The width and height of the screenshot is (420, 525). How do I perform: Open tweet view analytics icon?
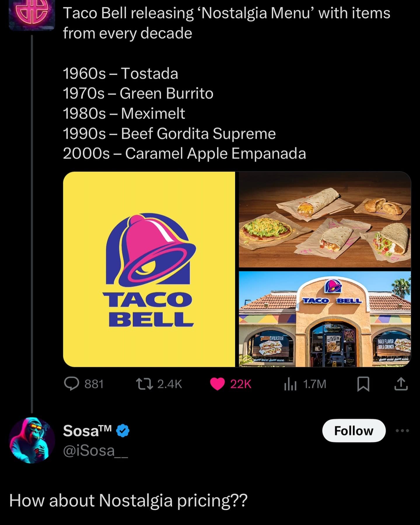[x=290, y=384]
